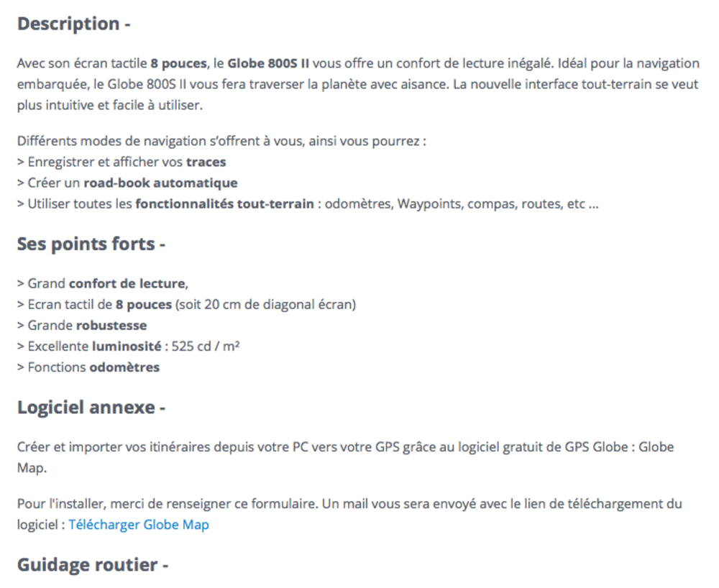Viewport: 719px width, 588px height.
Task: Click the bold word odomètres in points forts
Action: 124,367
